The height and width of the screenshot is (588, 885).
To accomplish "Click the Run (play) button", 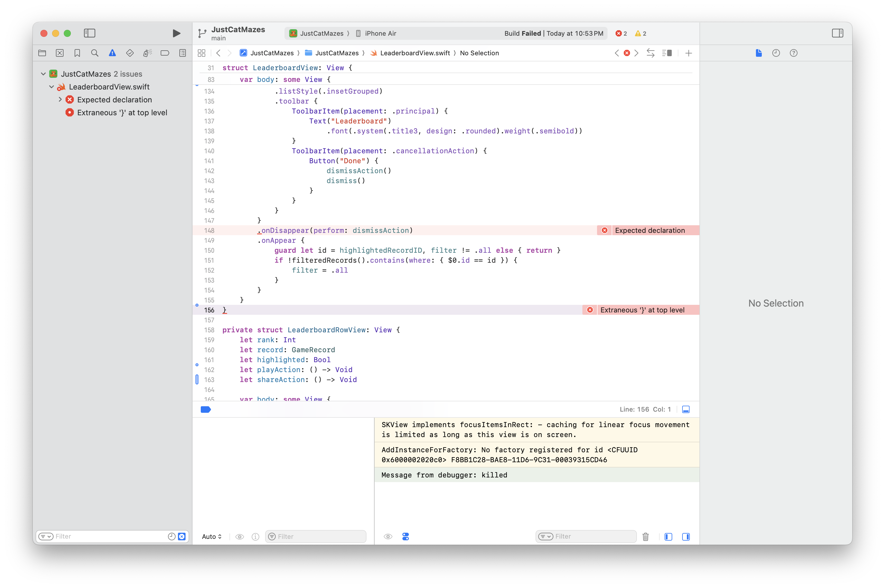I will point(176,33).
